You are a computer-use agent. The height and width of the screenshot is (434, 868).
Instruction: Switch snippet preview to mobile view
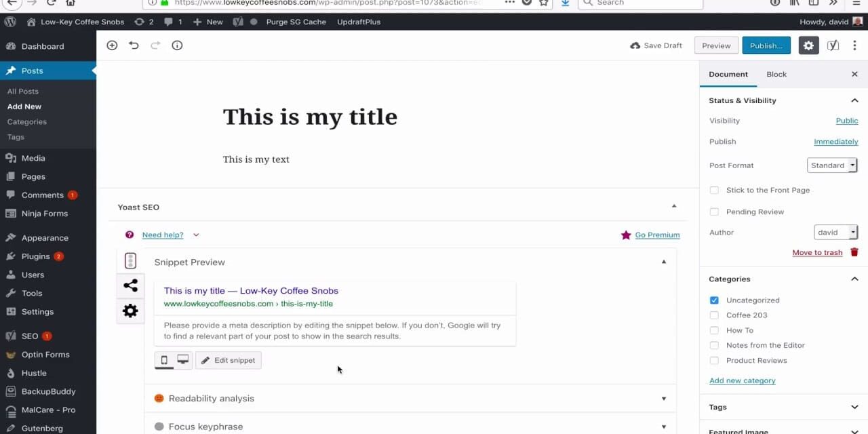pos(164,360)
